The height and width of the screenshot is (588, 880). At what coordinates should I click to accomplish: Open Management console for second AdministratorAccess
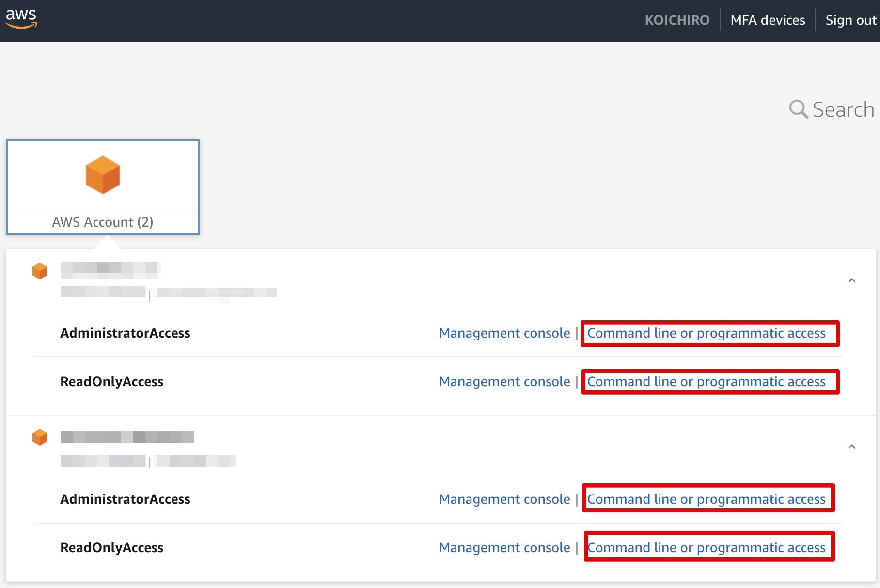(x=504, y=499)
